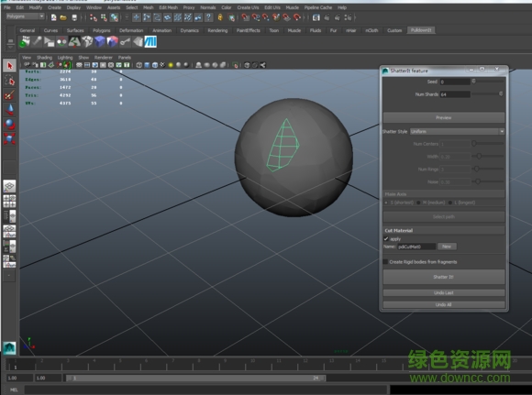Click the red and blue cube shelf icon

[112, 42]
